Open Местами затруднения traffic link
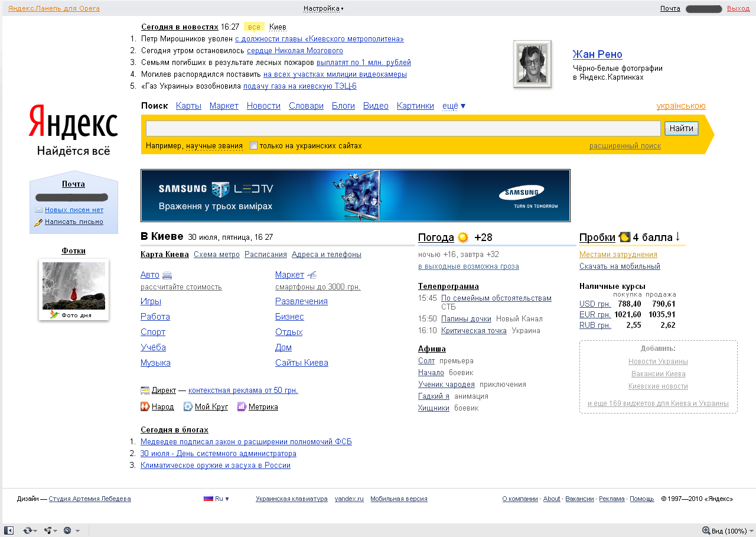 (x=618, y=255)
